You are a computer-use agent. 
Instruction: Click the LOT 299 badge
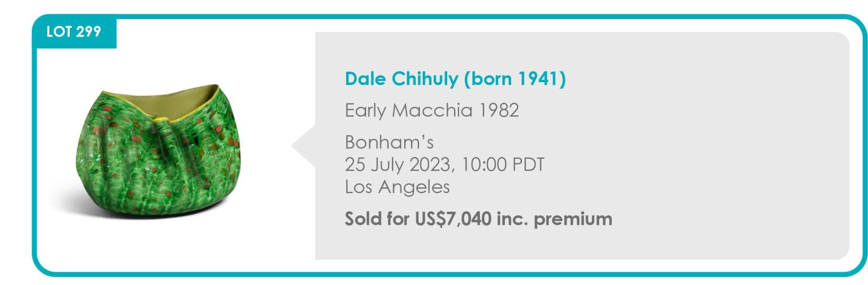74,32
